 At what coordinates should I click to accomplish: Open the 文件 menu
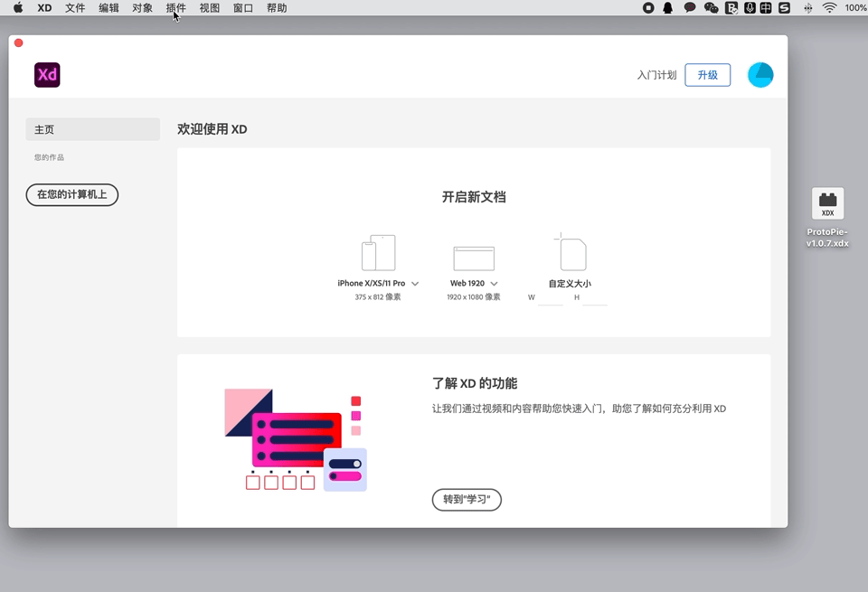click(x=75, y=8)
